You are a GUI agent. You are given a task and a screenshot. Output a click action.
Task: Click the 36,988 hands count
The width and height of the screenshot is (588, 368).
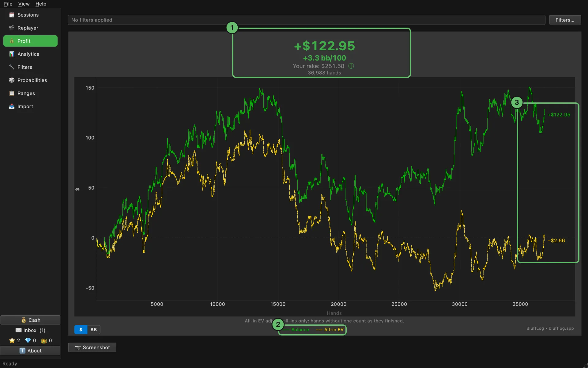(324, 73)
